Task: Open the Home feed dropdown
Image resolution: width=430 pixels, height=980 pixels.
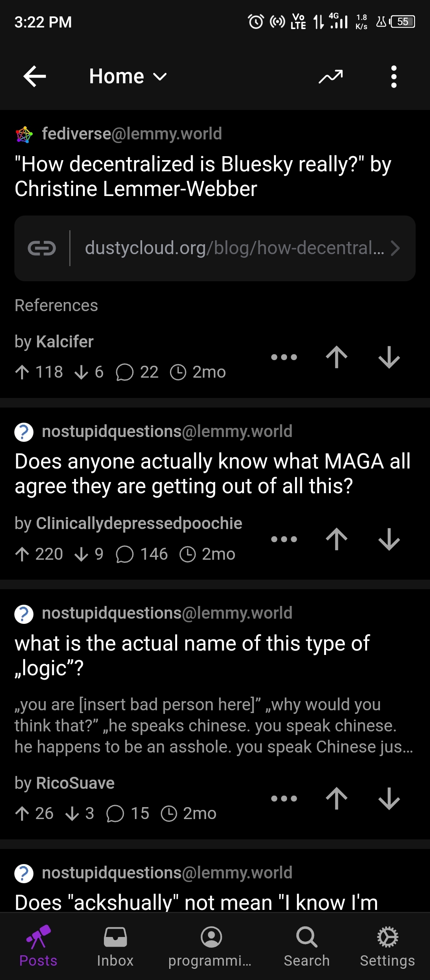Action: click(128, 76)
